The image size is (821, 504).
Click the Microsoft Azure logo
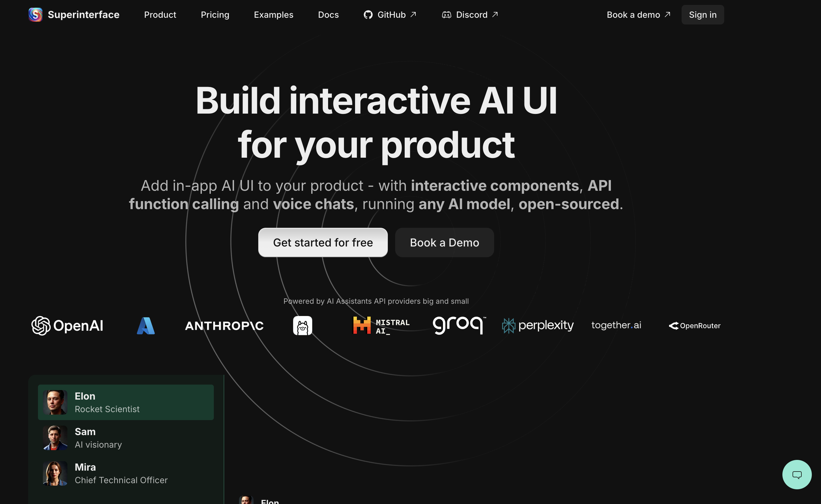coord(146,326)
